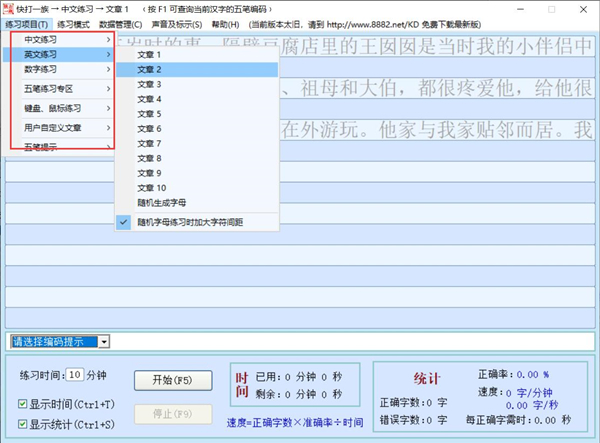Screen dimensions: 600x443
Task: Expand the 五笔练习专区 submenu
Action: pyautogui.click(x=65, y=89)
